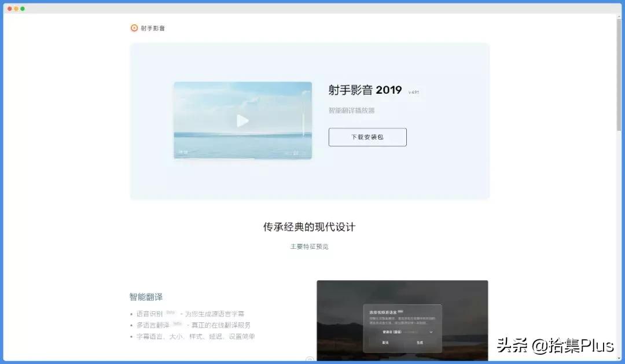Click the v4.9.1 version badge beside the title

click(414, 91)
